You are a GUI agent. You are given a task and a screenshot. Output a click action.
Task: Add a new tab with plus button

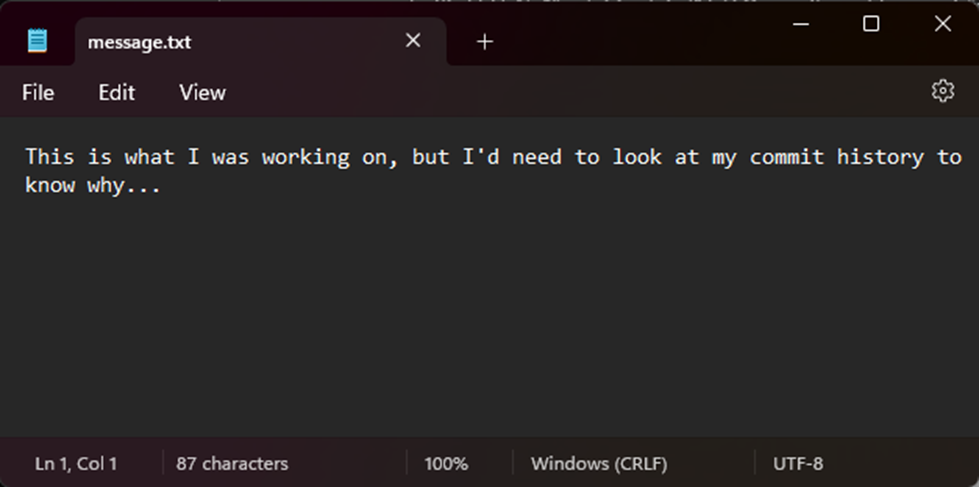485,41
